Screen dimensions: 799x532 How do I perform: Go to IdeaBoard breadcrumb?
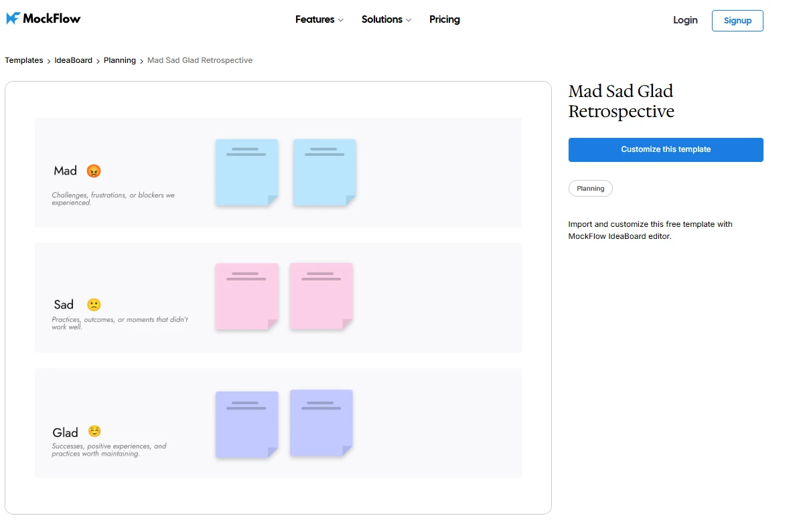(74, 60)
